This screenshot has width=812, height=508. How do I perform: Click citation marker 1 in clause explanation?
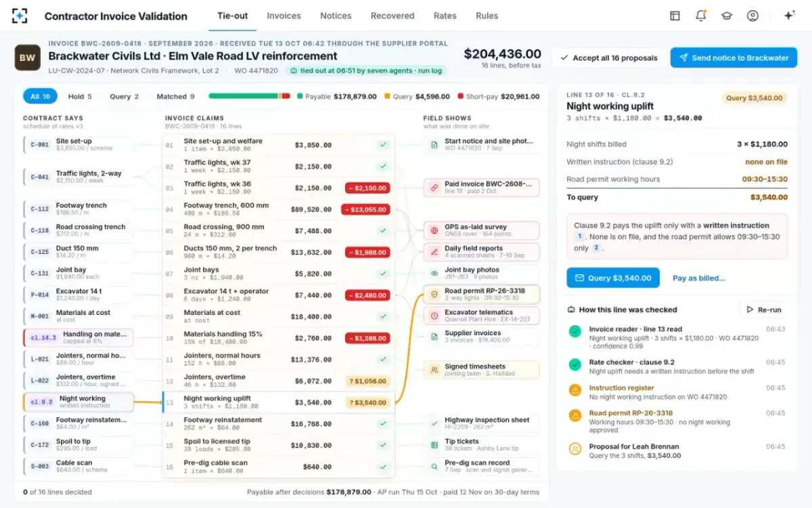coord(579,237)
